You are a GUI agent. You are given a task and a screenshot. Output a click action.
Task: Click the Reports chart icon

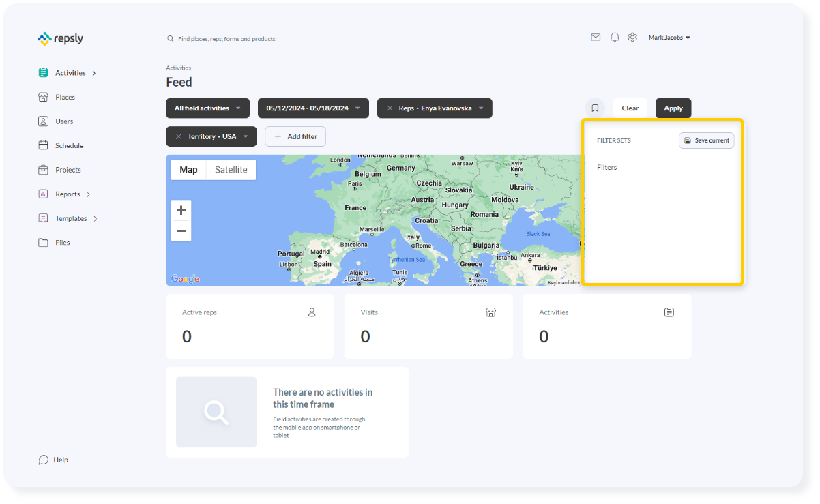click(x=43, y=194)
